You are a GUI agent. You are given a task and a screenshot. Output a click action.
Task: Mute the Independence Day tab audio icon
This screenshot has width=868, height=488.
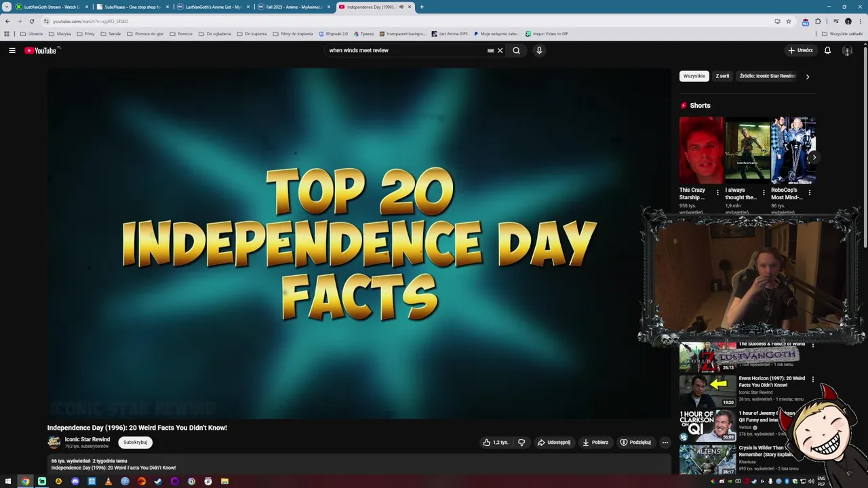[401, 7]
